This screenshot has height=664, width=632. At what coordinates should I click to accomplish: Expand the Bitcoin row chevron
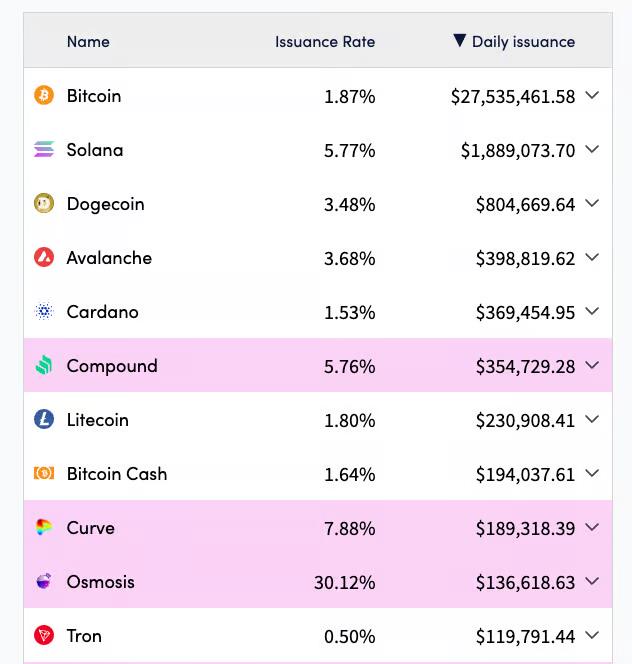pos(592,95)
